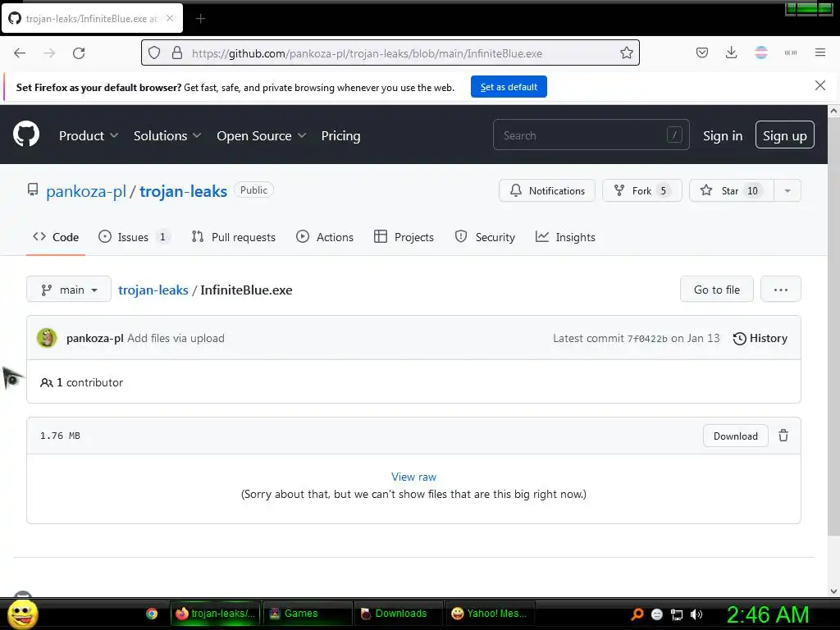Open commit hash 7f0422b

pyautogui.click(x=647, y=339)
